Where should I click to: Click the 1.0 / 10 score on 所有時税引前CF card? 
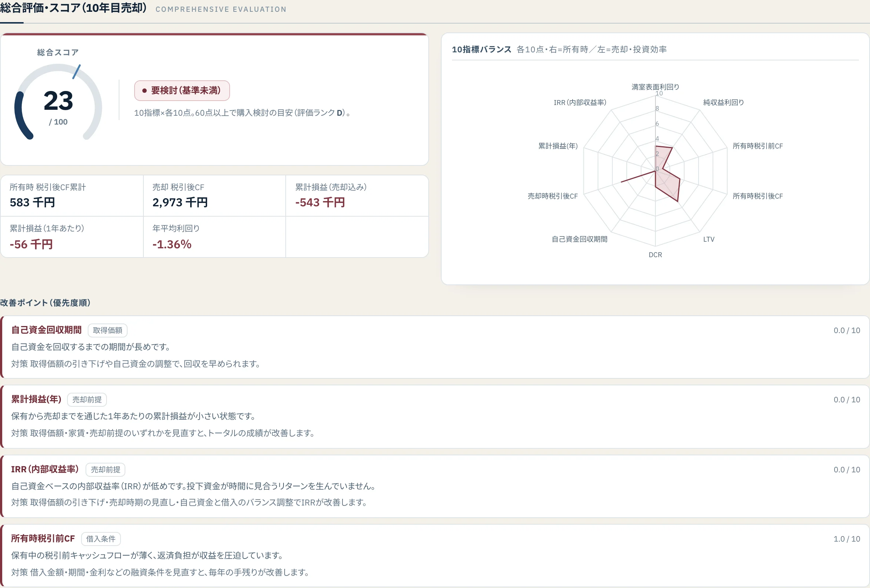tap(846, 539)
